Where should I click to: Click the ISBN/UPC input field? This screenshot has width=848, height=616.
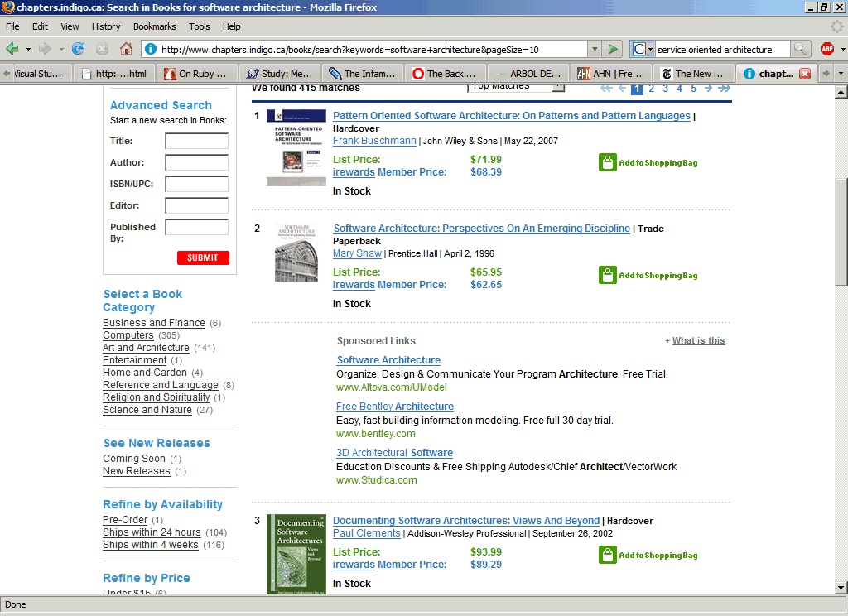point(196,184)
